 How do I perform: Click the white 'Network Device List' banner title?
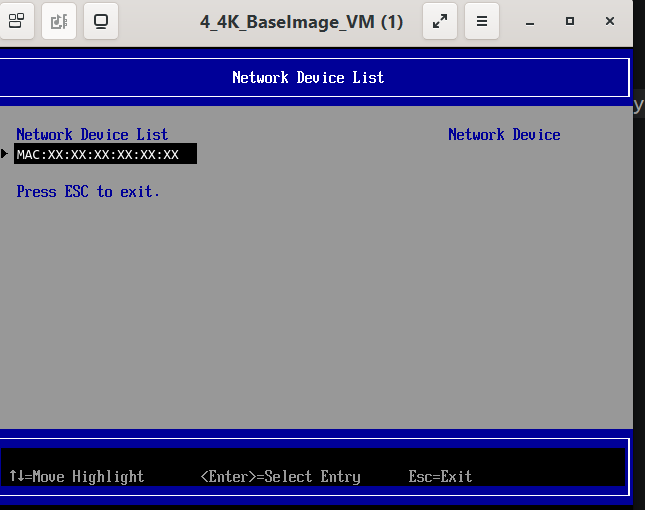tap(308, 77)
